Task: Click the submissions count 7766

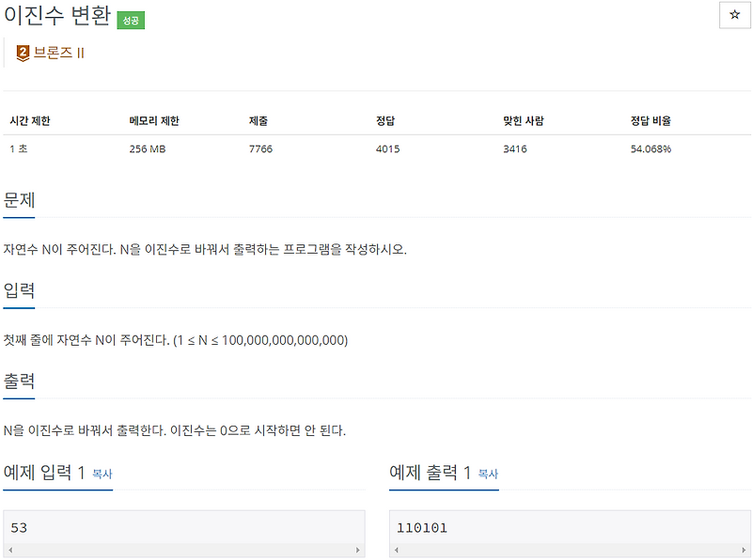Action: [260, 148]
